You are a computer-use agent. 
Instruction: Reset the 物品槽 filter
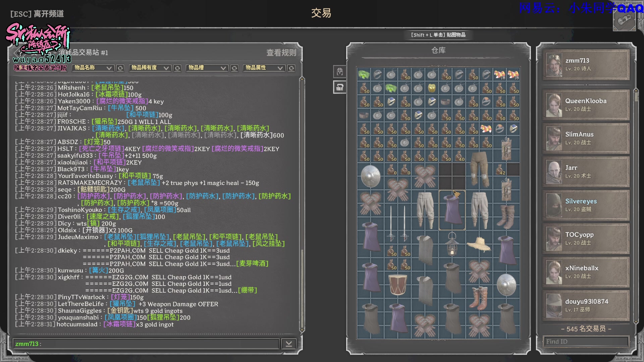[234, 68]
